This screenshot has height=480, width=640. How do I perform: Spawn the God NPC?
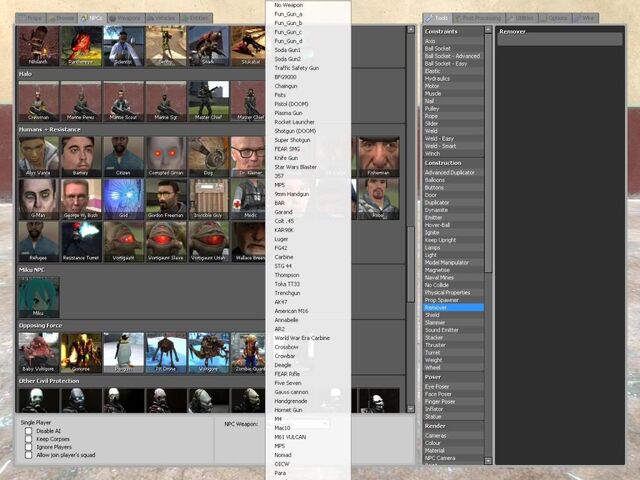click(123, 199)
